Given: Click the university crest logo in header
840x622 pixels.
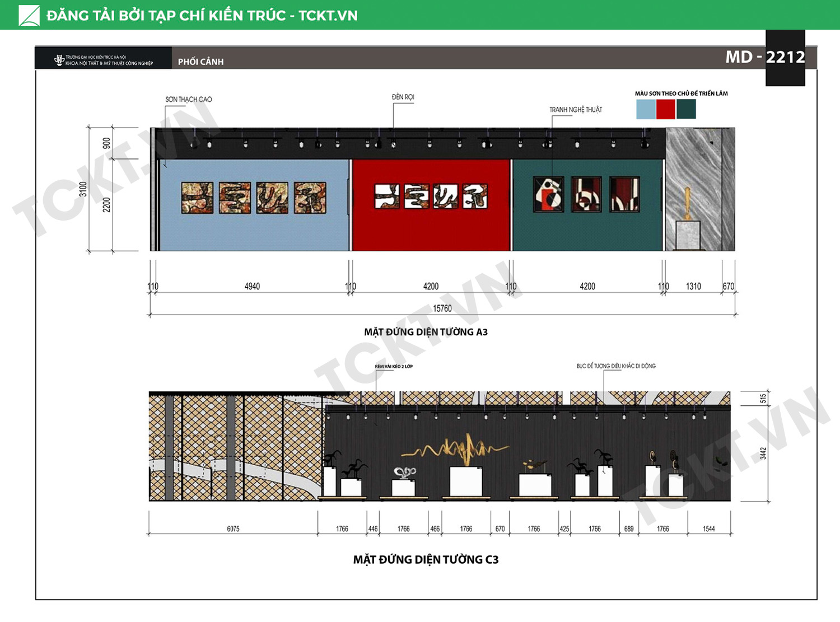Looking at the screenshot, I should [59, 59].
